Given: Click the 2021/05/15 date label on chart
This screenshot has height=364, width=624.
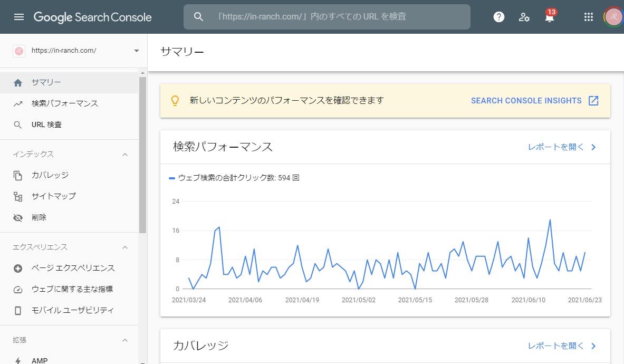Looking at the screenshot, I should pos(415,300).
